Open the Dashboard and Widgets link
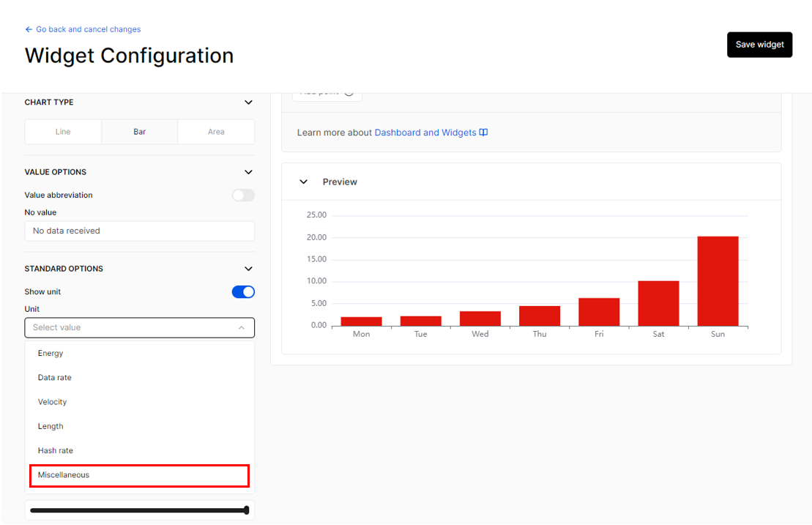 [425, 133]
